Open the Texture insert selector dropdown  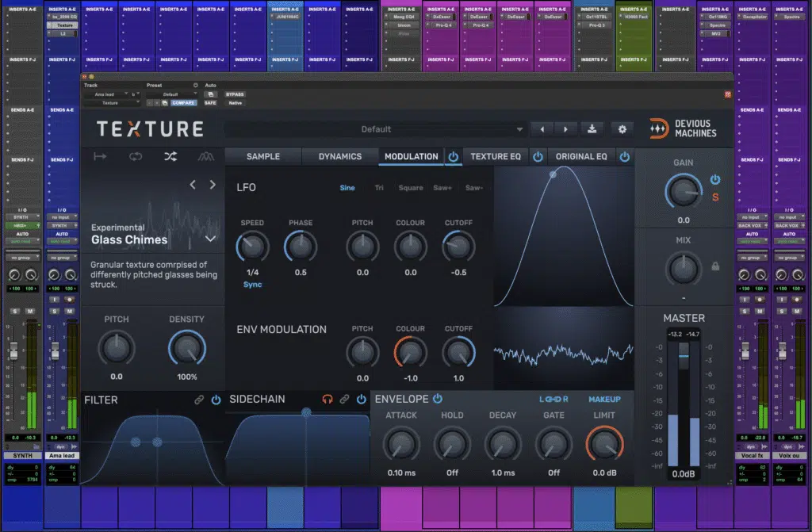pyautogui.click(x=113, y=103)
